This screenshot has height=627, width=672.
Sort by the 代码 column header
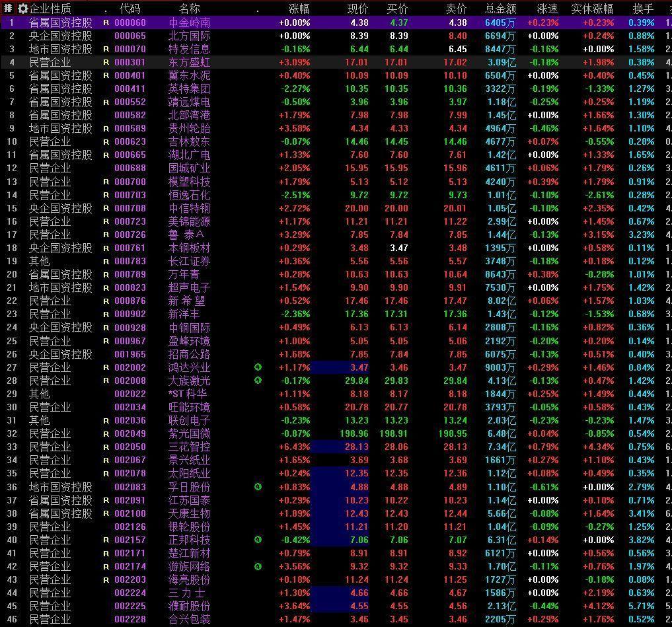(x=130, y=9)
